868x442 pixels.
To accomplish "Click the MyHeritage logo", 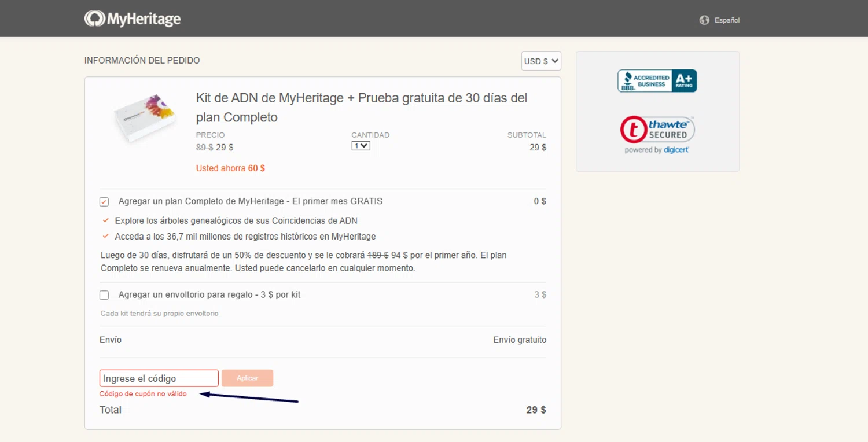I will point(133,19).
